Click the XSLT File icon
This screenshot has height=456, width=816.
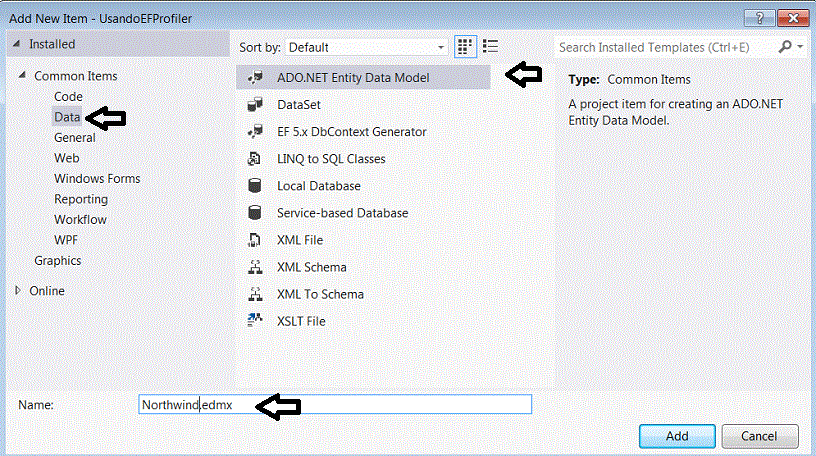point(255,321)
